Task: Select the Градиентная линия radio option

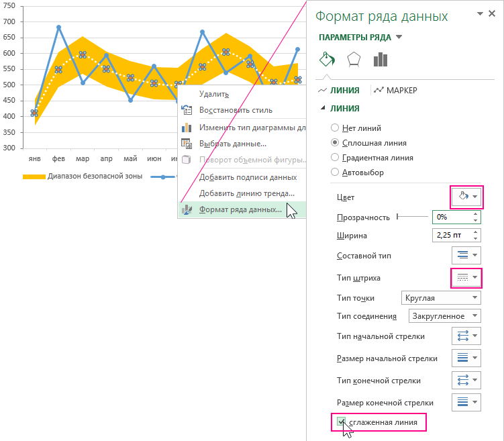Action: coord(335,158)
